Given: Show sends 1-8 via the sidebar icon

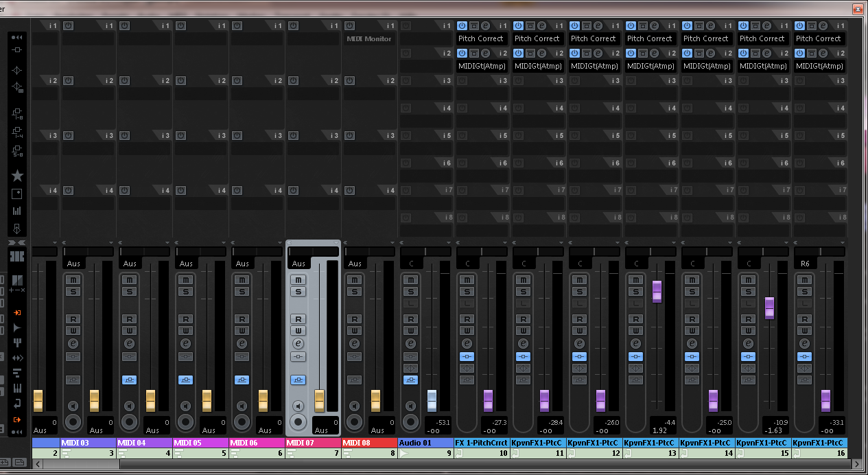Looking at the screenshot, I should (17, 113).
